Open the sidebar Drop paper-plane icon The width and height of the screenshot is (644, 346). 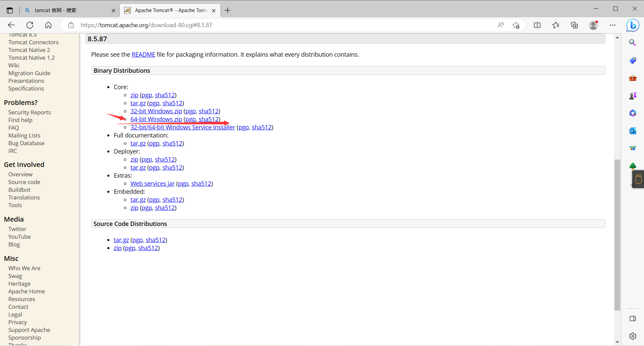pos(633,148)
